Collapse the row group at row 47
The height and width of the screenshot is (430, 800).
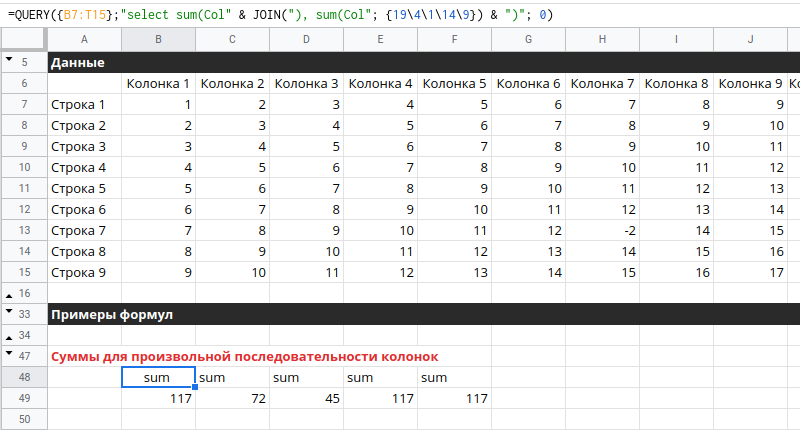pyautogui.click(x=9, y=352)
